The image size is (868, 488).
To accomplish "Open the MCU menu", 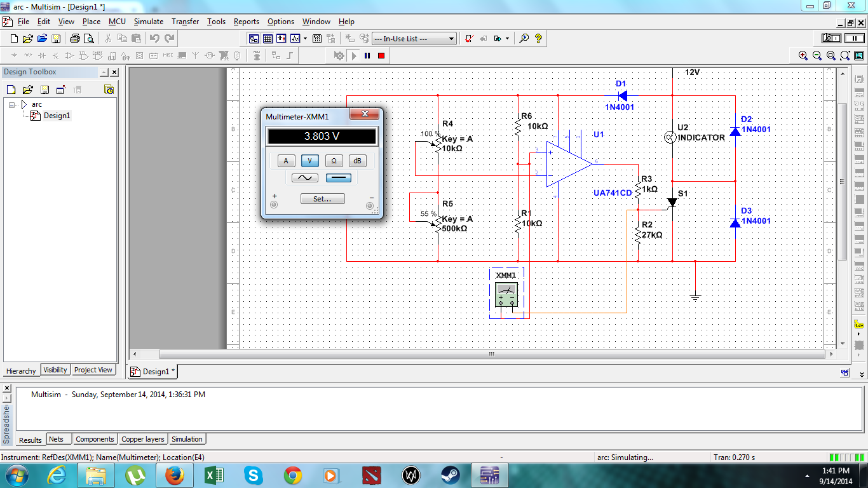I will 117,22.
